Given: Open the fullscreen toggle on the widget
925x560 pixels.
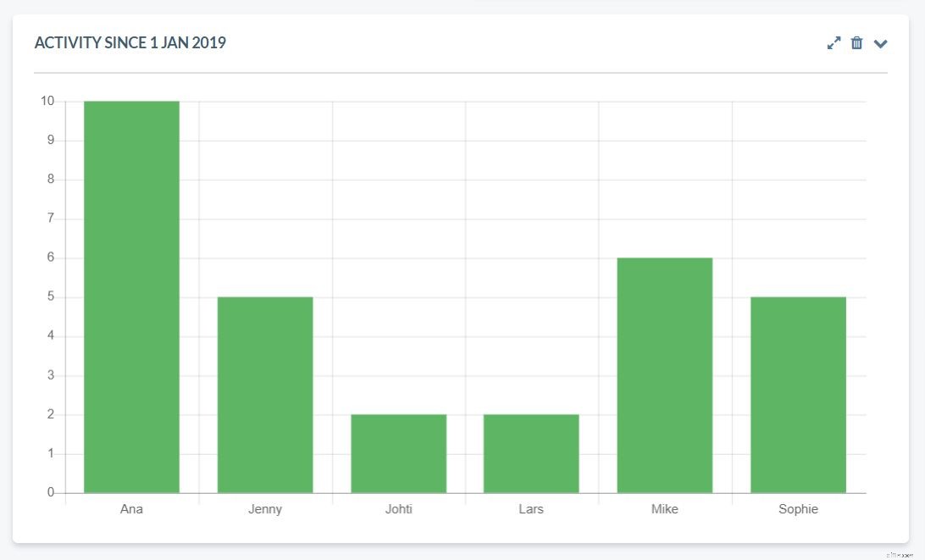Looking at the screenshot, I should click(x=834, y=42).
